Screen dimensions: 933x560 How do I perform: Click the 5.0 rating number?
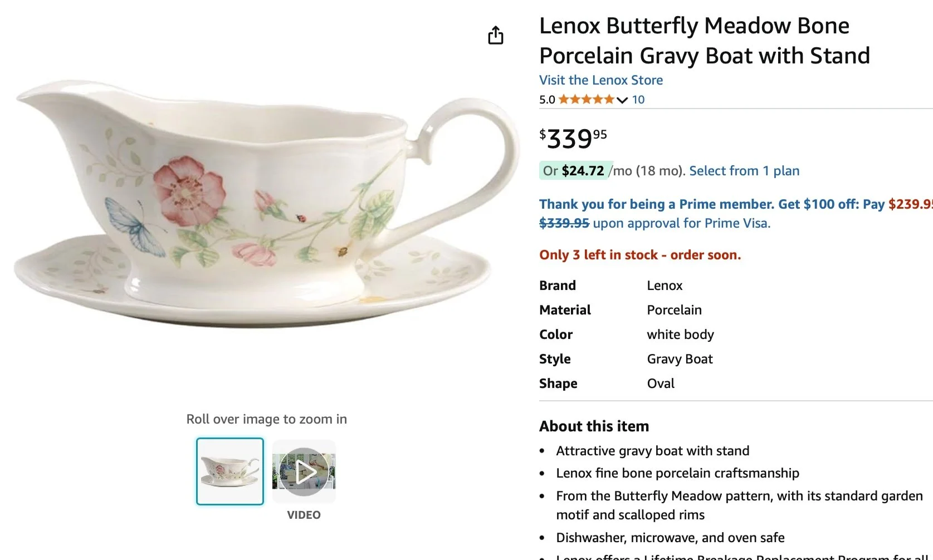pos(547,100)
